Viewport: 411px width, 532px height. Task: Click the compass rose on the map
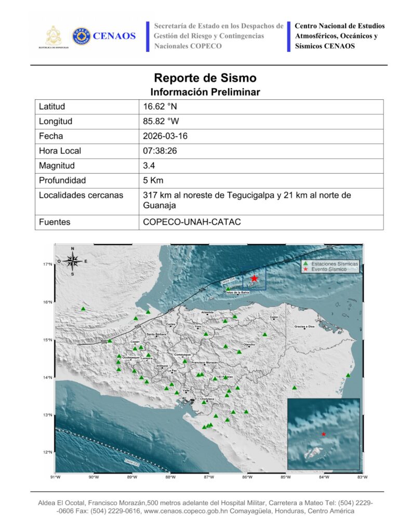[x=72, y=261]
